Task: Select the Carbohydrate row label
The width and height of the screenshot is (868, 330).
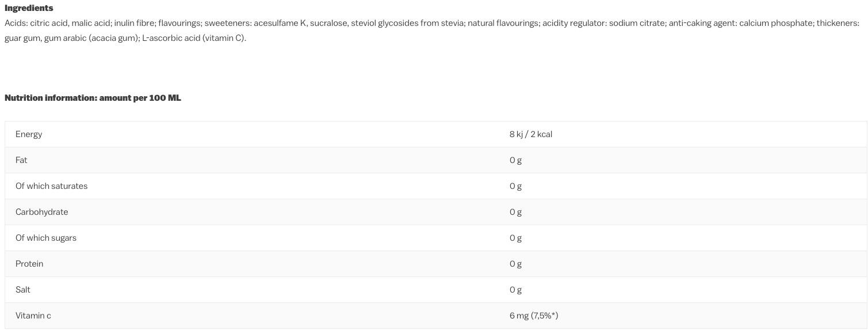Action: click(41, 212)
